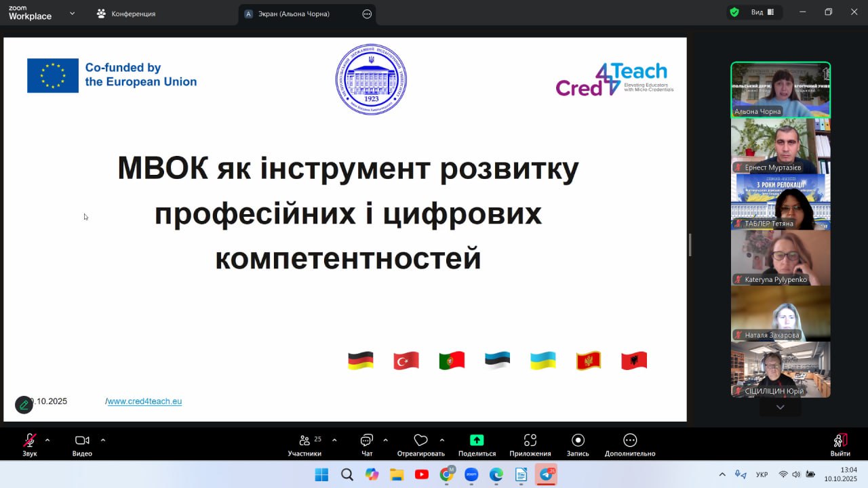Click the React heart icon

point(420,441)
